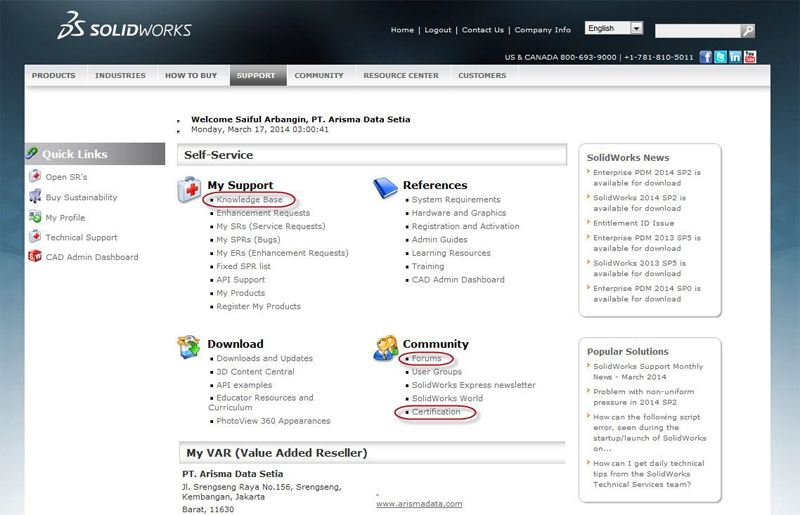The width and height of the screenshot is (800, 515).
Task: Click the search magnifier button
Action: [x=748, y=31]
